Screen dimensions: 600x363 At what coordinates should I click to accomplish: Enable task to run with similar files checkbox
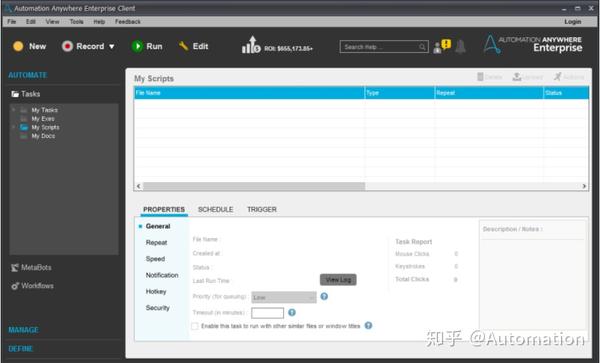point(195,326)
